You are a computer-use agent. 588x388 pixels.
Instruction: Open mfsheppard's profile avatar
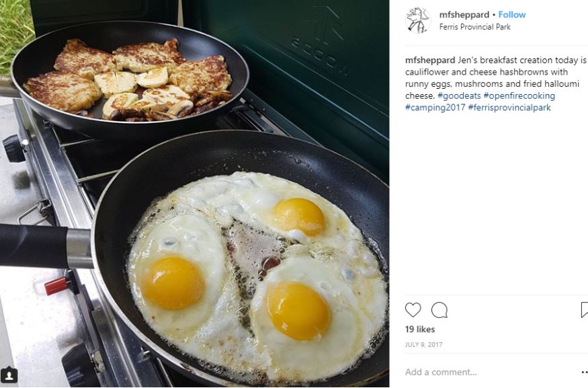(x=418, y=20)
